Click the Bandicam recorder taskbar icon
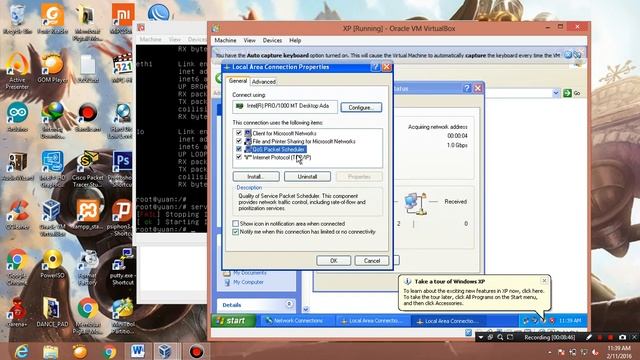640x360 pixels. 196,351
